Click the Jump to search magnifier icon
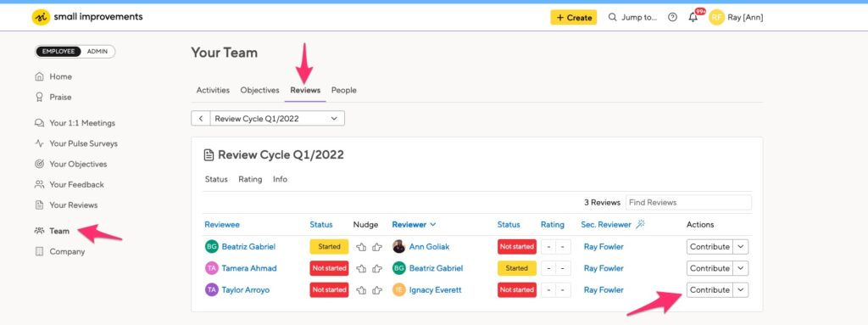 coord(612,17)
